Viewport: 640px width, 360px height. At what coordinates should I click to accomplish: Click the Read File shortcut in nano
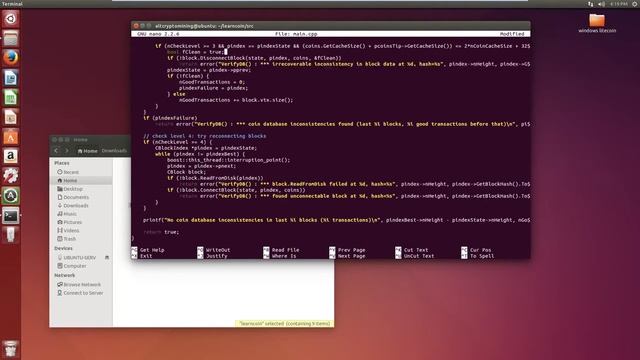click(281, 250)
